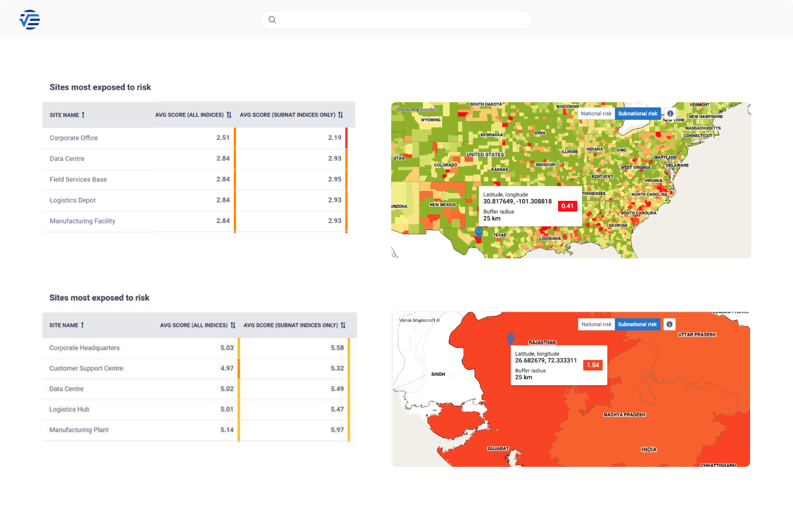Viewport: 793px width, 532px height.
Task: Click the info icon on US map
Action: point(670,113)
